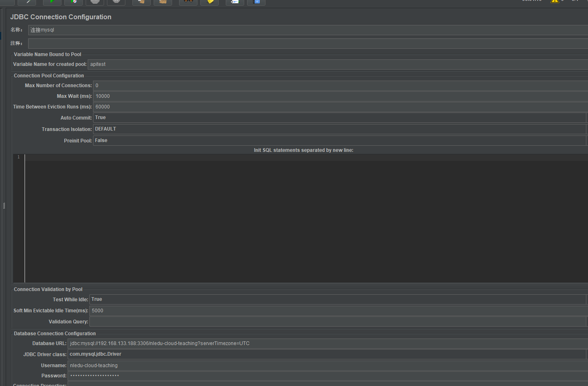
Task: Collapse the left panel with the splitter arrows
Action: (x=5, y=206)
